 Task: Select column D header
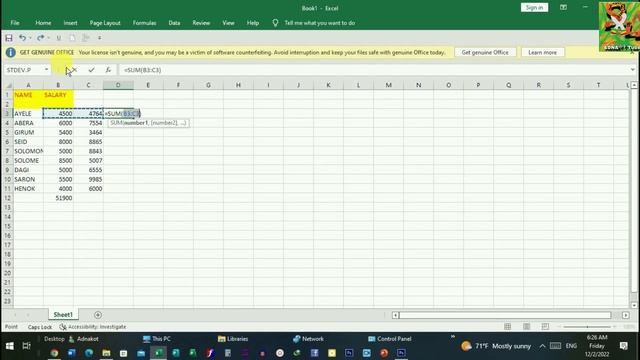[118, 85]
